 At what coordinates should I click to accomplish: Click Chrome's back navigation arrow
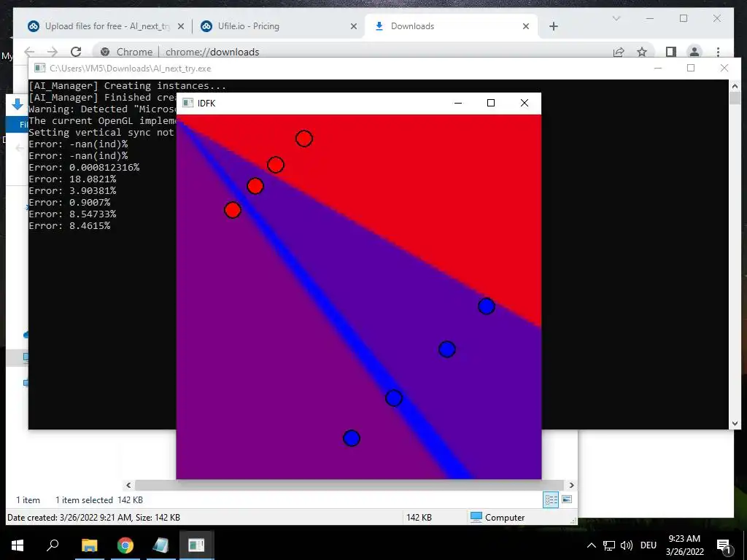pyautogui.click(x=29, y=52)
